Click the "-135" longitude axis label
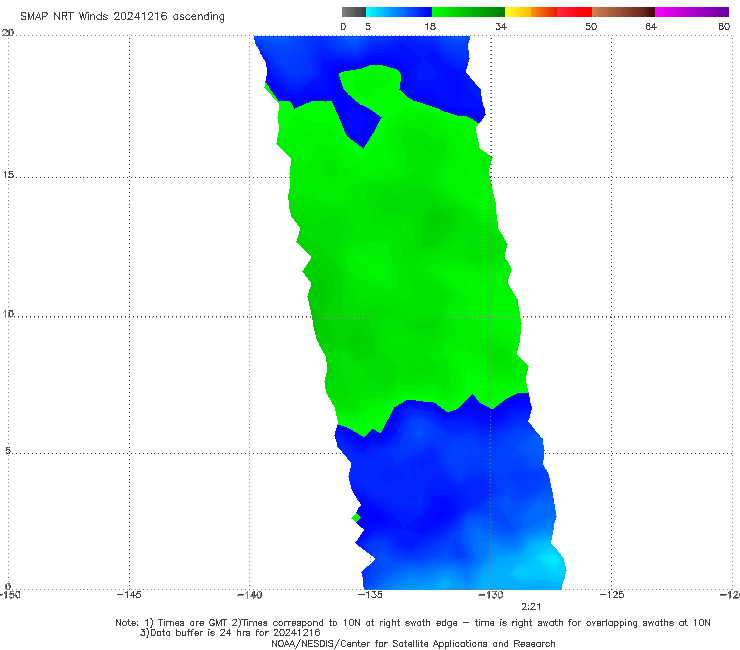Screen dimensions: 740x650 coord(370,595)
